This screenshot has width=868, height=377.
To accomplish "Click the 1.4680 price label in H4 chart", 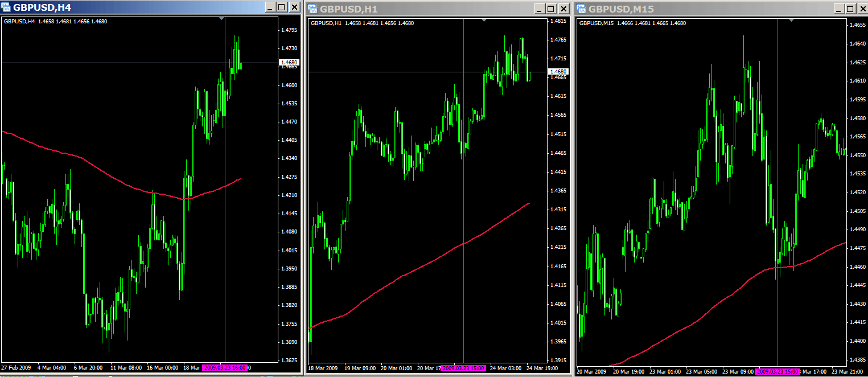I will coord(289,62).
